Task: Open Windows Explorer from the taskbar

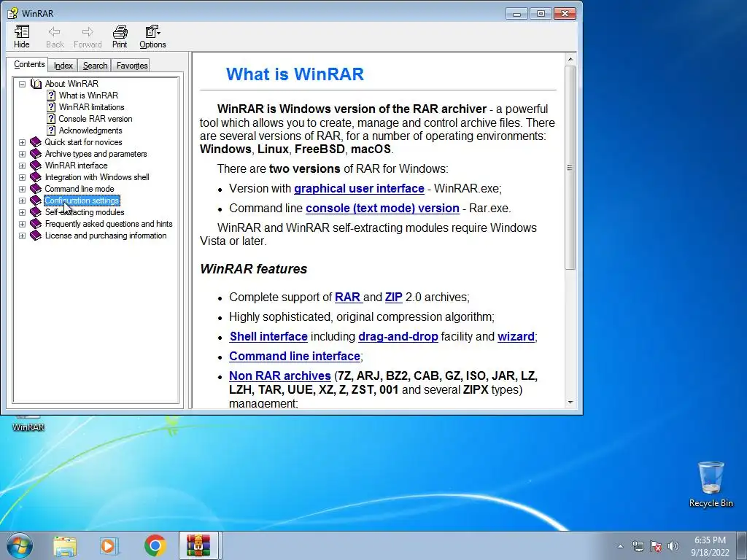Action: pyautogui.click(x=65, y=545)
